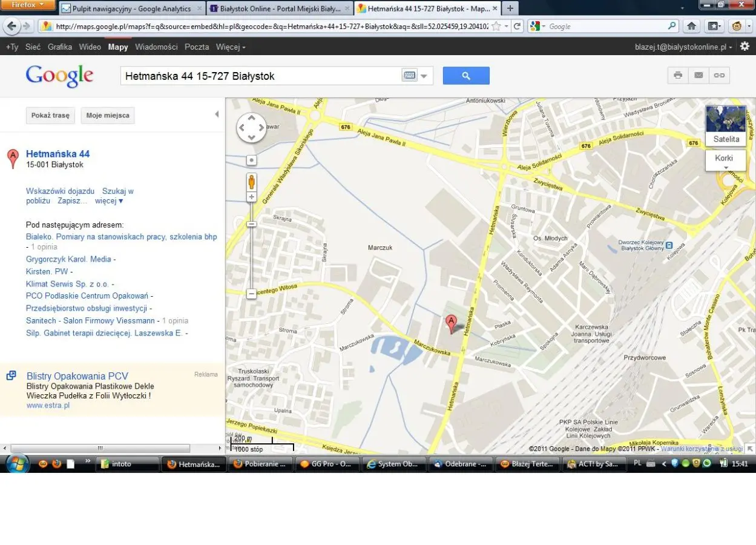Expand keyboard input options arrow in search box
The height and width of the screenshot is (545, 756).
click(x=424, y=76)
